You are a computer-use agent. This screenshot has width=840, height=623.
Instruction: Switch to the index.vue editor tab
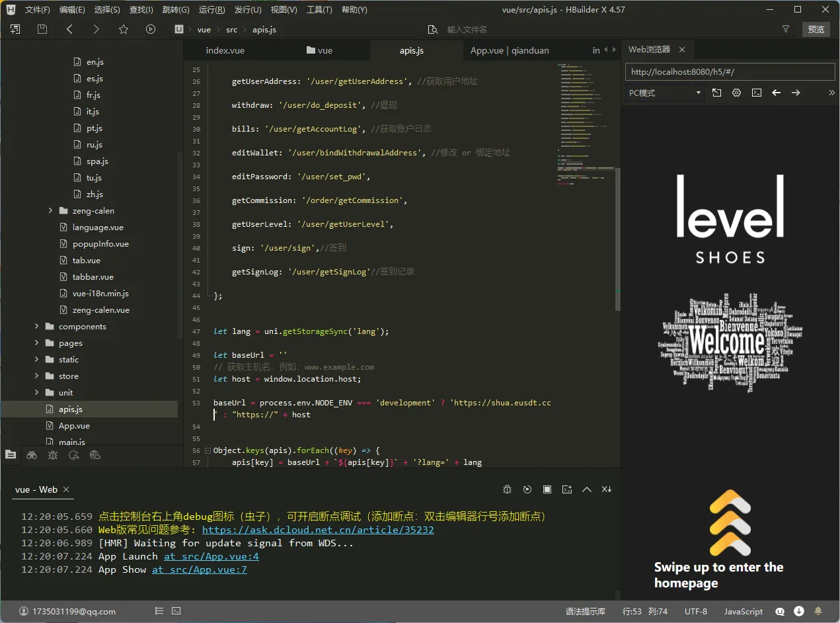pyautogui.click(x=225, y=50)
